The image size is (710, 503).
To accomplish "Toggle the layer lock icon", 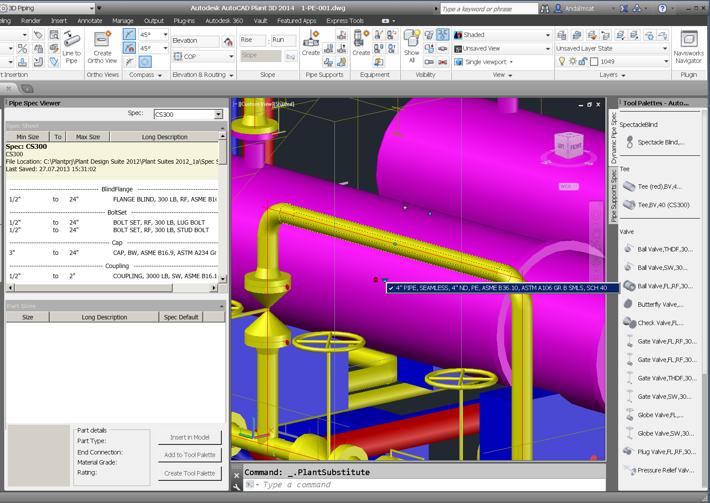I will pos(583,61).
